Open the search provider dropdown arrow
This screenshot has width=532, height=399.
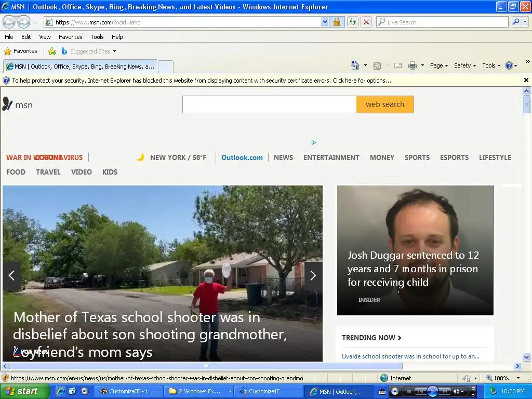click(525, 22)
